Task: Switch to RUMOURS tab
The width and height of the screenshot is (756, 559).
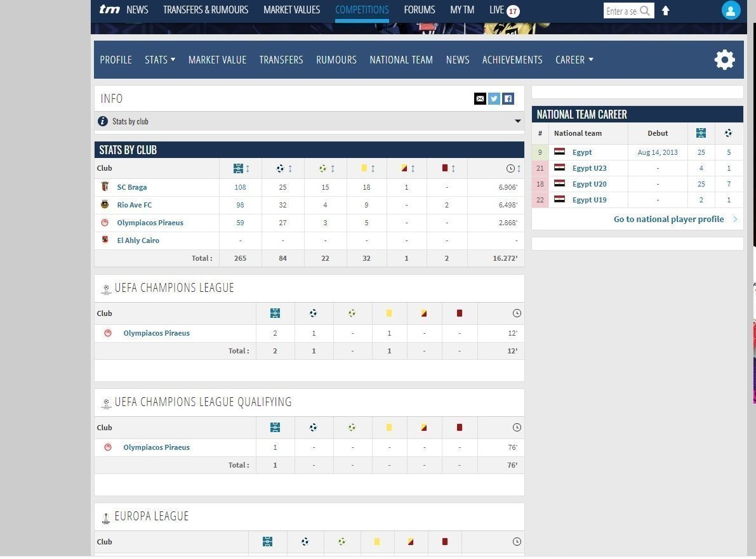Action: tap(336, 60)
